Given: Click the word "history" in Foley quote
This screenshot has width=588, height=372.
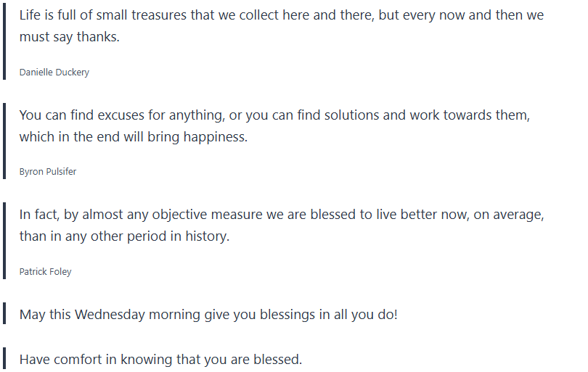Looking at the screenshot, I should click(x=205, y=236).
